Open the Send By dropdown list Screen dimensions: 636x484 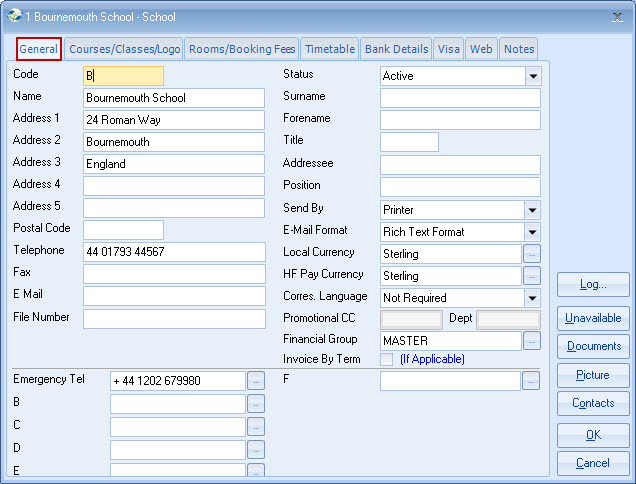[532, 210]
